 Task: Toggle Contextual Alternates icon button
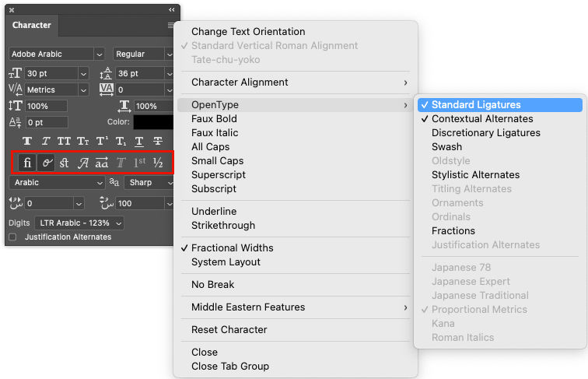(x=46, y=163)
